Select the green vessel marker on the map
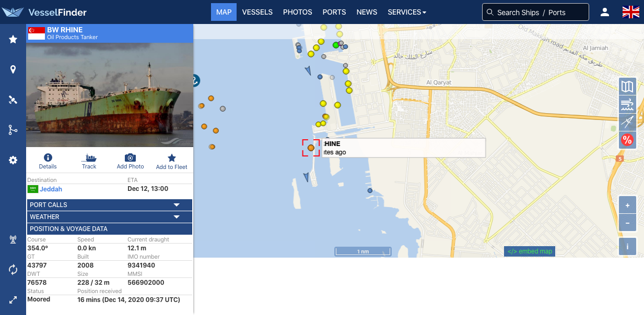 point(336,45)
